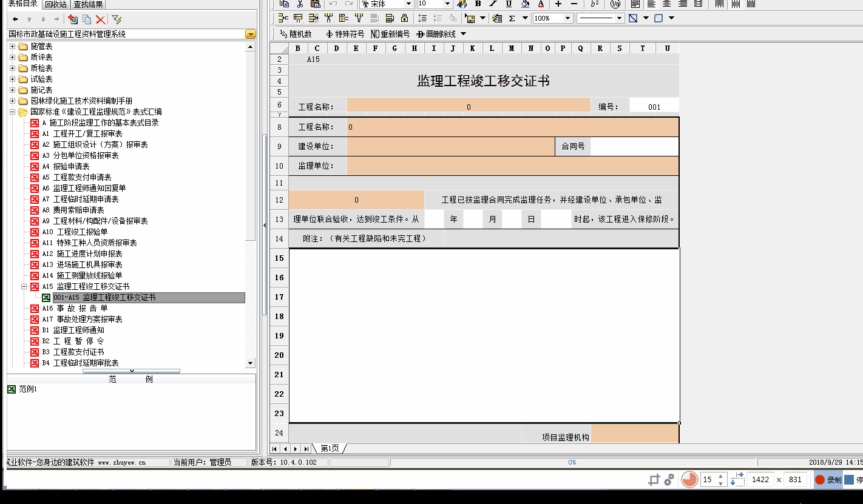863x504 pixels.
Task: Click the red X delete icon in directory toolbar
Action: pyautogui.click(x=100, y=19)
